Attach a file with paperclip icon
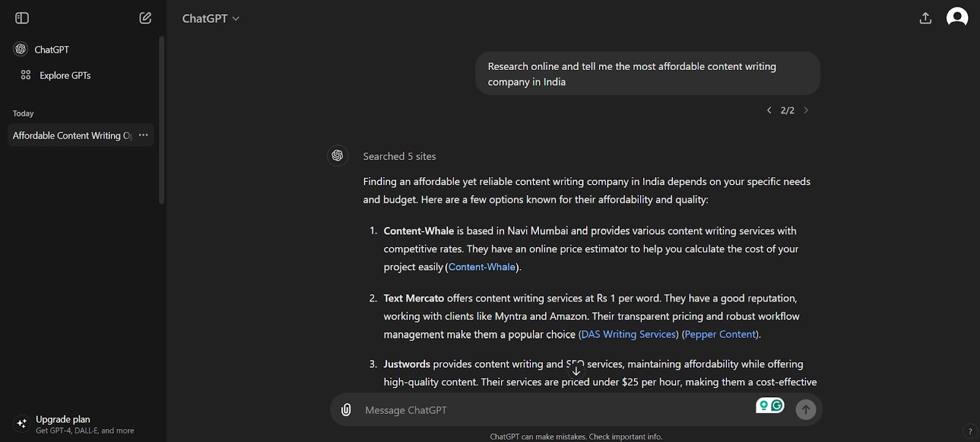Viewport: 980px width, 442px height. pyautogui.click(x=346, y=410)
